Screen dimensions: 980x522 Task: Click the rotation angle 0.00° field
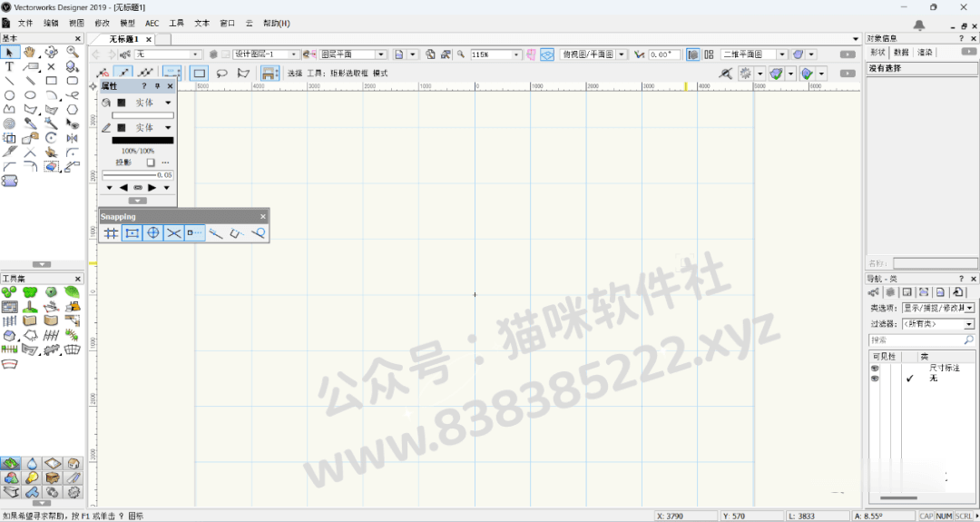pos(663,54)
